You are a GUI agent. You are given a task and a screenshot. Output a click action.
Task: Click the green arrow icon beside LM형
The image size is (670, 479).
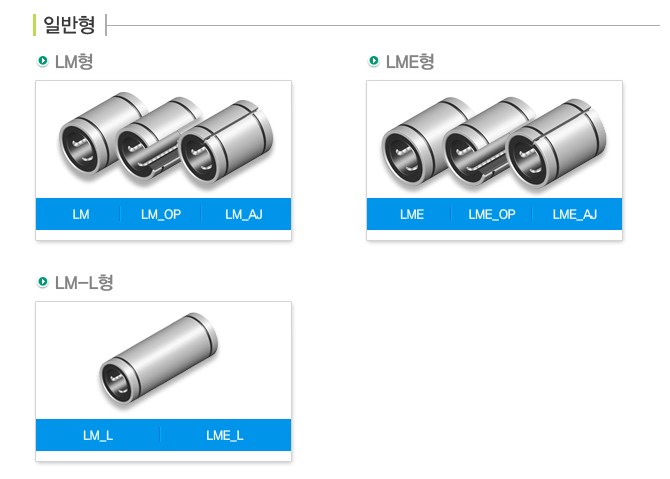pos(43,61)
